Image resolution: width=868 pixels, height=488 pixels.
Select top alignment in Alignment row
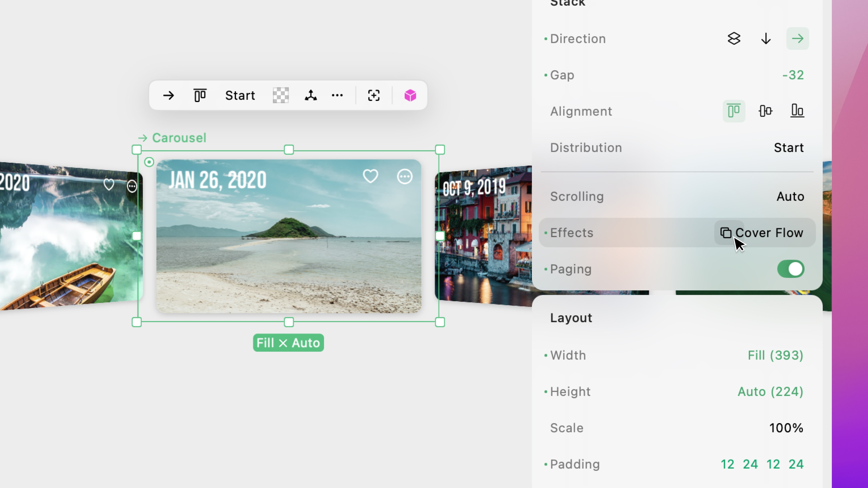click(734, 111)
